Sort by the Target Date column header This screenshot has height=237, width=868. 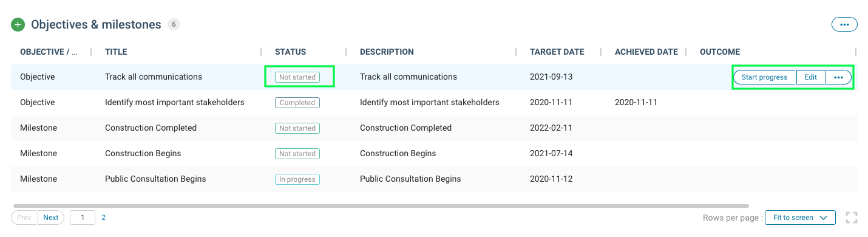557,52
